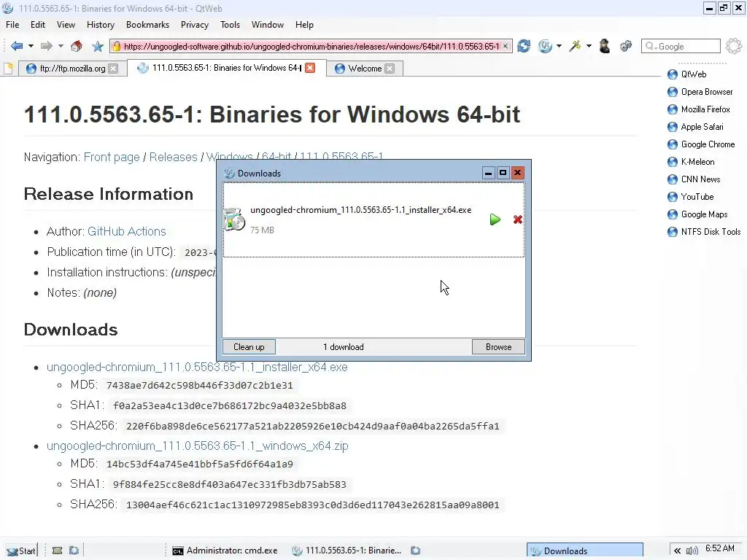Viewport: 747px width, 560px height.
Task: Click the Clean up button
Action: point(249,346)
